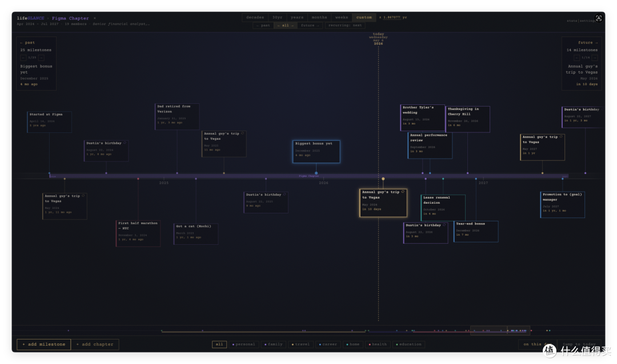This screenshot has height=364, width=617.
Task: Click recurring icon on Annual guy's trip May 2025 card
Action: click(x=242, y=134)
